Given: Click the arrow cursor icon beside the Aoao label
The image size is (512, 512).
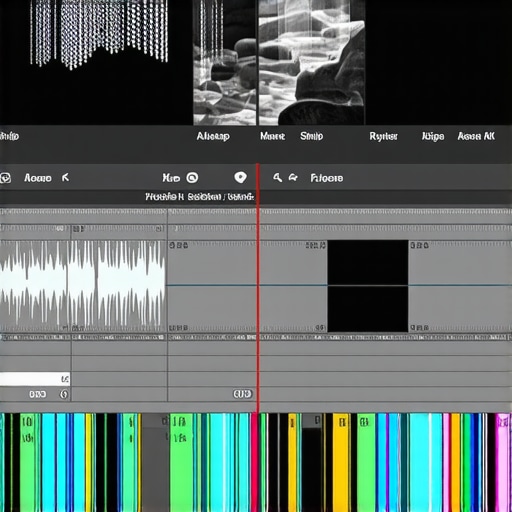Looking at the screenshot, I should (66, 178).
